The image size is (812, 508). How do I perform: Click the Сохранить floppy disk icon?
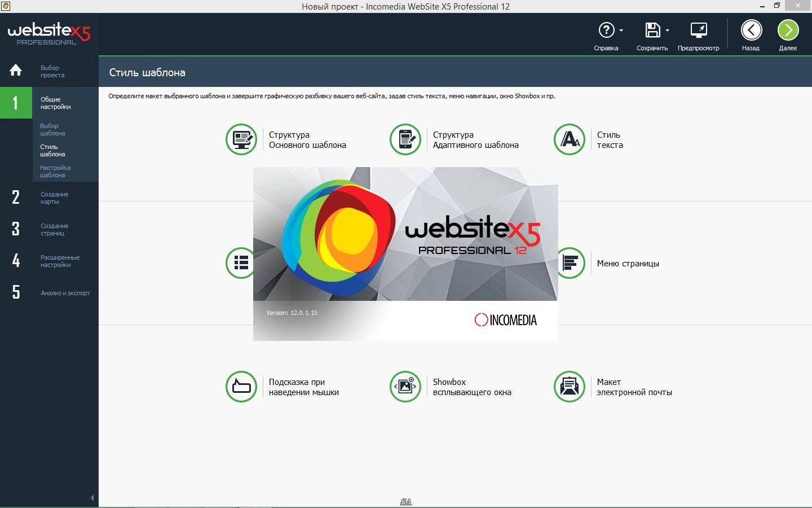(x=652, y=30)
